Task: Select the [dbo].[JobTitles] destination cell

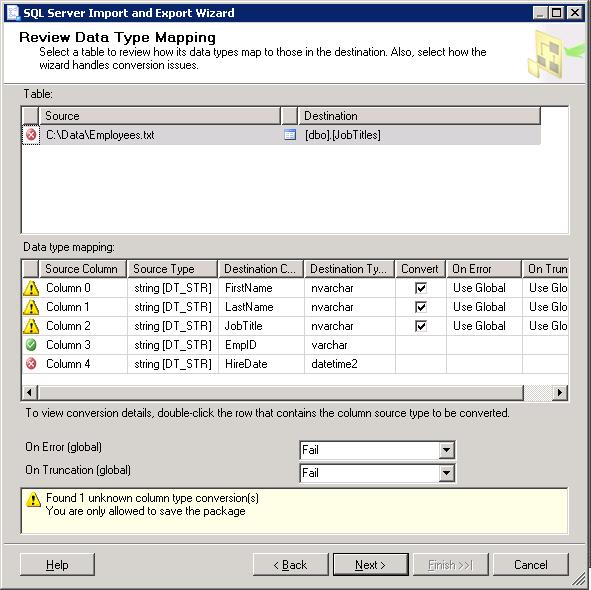Action: pos(419,135)
